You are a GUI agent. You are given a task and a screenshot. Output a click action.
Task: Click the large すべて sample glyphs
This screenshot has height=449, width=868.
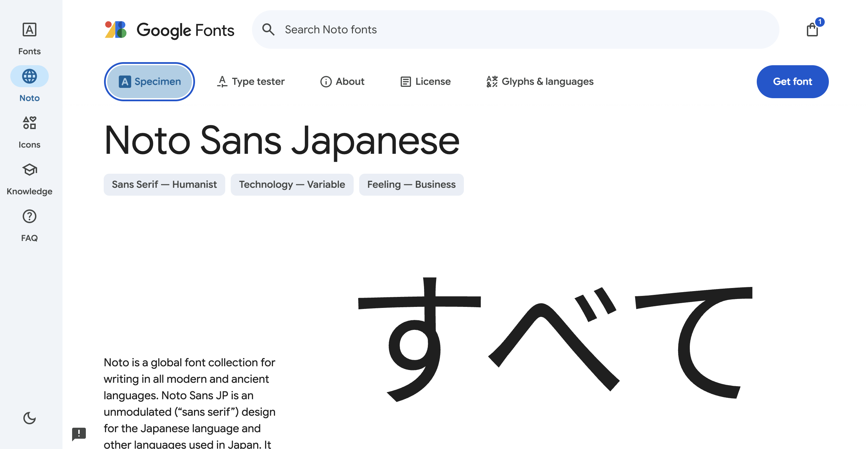click(x=555, y=339)
